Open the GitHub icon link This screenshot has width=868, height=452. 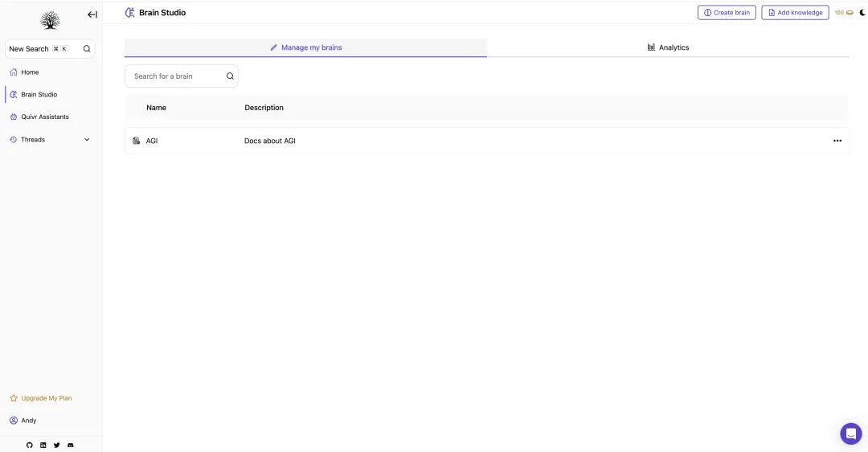[x=30, y=446]
